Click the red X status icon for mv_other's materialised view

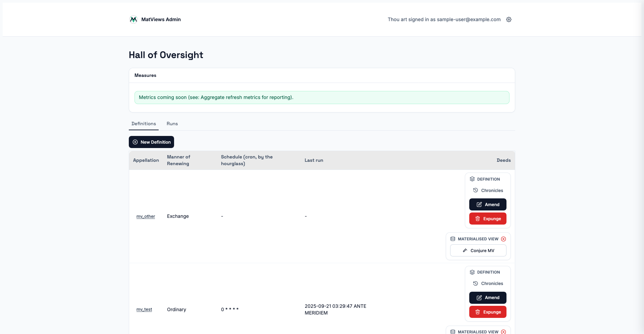tap(503, 239)
